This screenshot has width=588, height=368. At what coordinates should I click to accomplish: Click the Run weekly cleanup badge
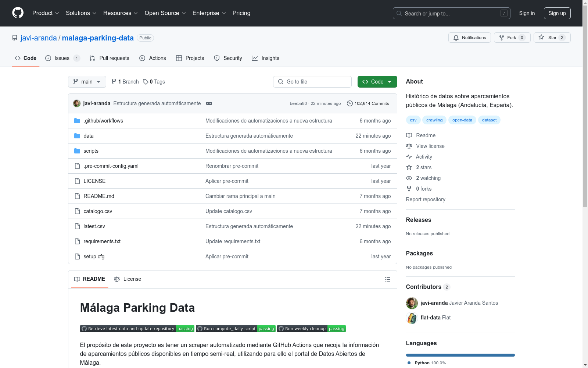311,329
